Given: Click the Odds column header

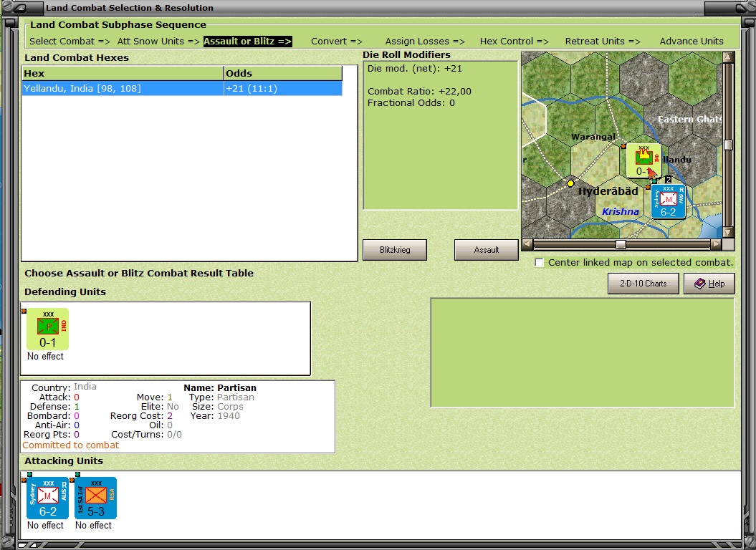Looking at the screenshot, I should point(283,73).
